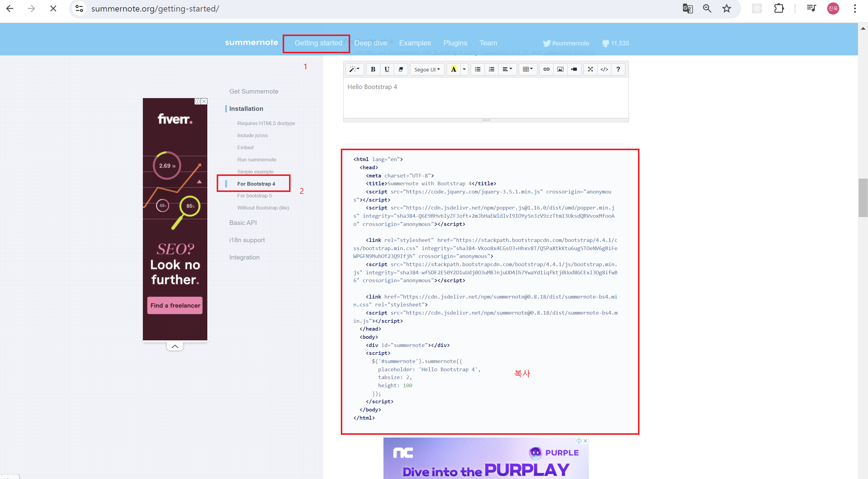Image resolution: width=868 pixels, height=479 pixels.
Task: Click the insert picture icon
Action: click(560, 69)
